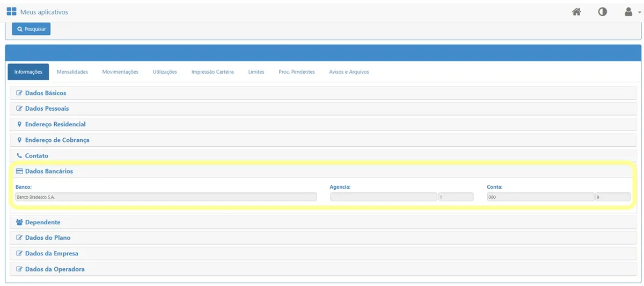The image size is (644, 286).
Task: Click the Meus aplicativos grid icon
Action: pos(11,12)
